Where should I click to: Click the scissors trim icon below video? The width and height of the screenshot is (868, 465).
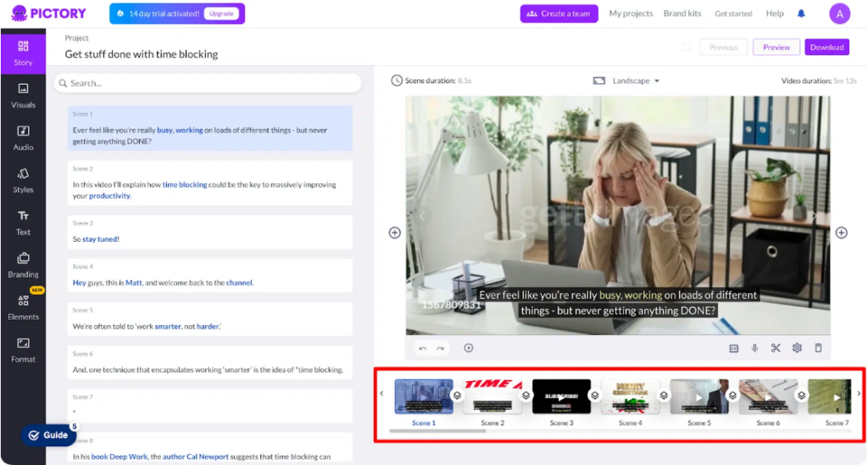tap(776, 348)
